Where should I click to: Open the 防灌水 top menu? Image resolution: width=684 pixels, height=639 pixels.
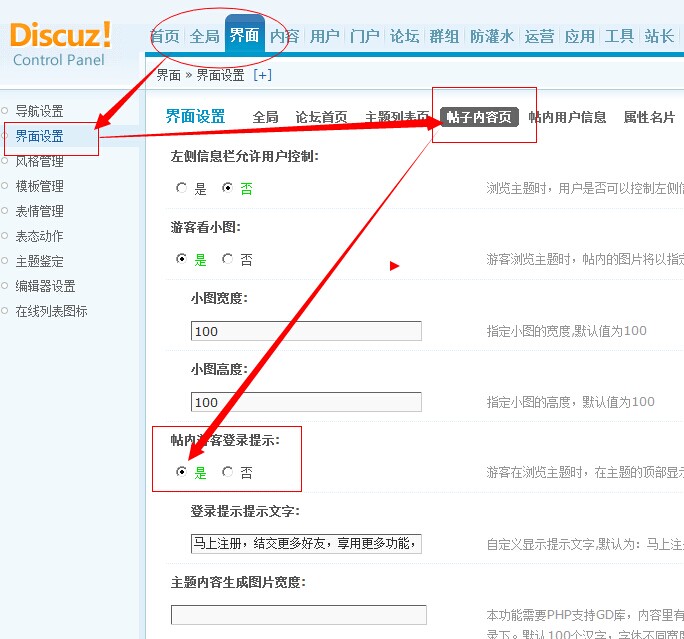[492, 36]
